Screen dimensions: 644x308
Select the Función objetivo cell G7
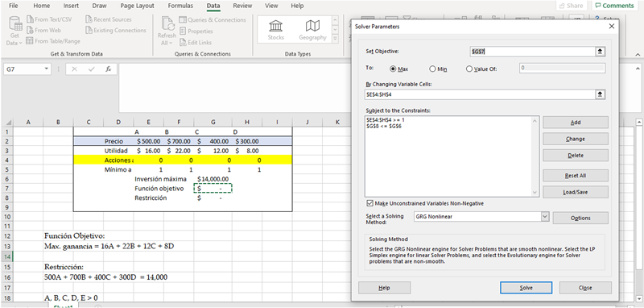click(x=213, y=189)
